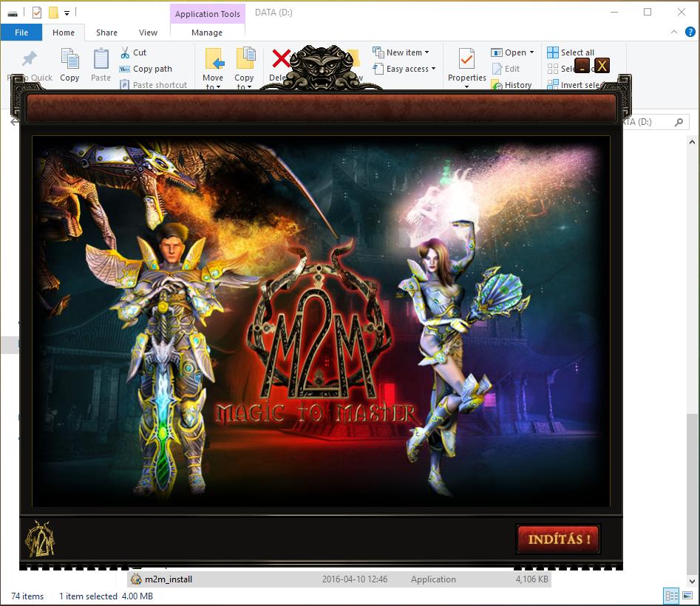Open the File tab

(21, 32)
